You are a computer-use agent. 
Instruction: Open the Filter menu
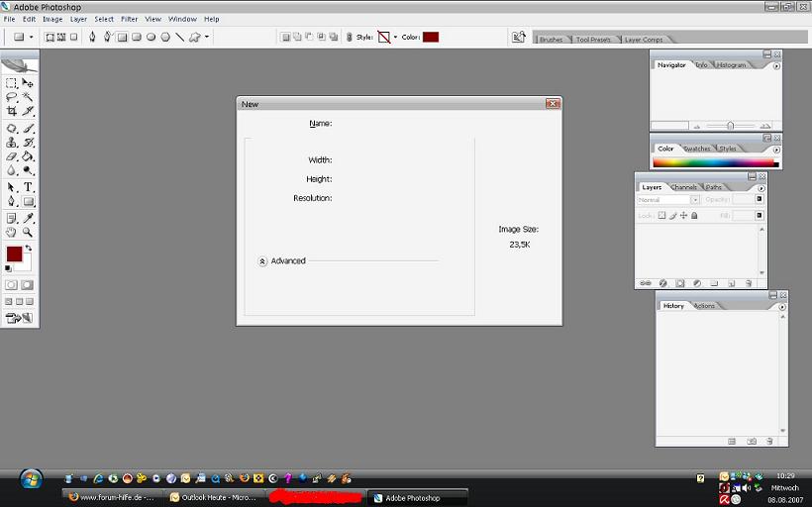pyautogui.click(x=129, y=19)
